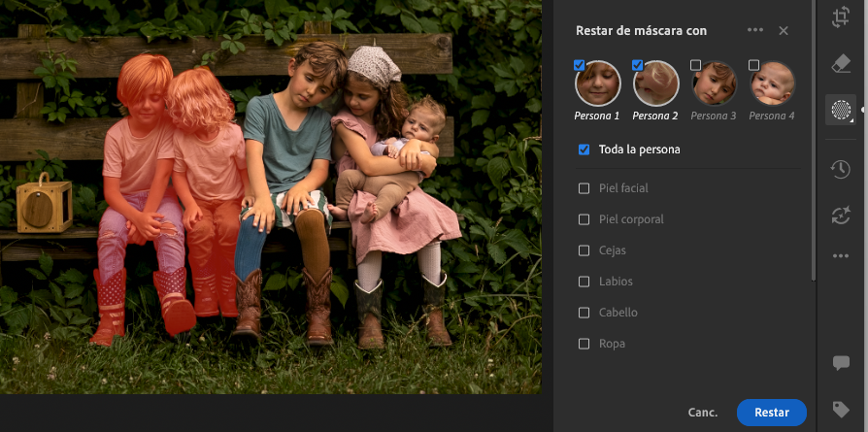Check the Ropa option

click(584, 344)
